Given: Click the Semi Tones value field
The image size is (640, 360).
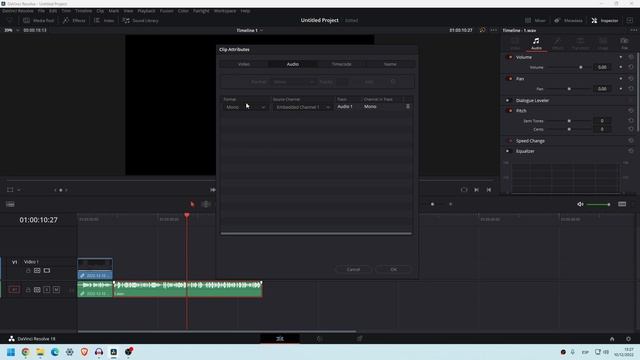Looking at the screenshot, I should (602, 121).
